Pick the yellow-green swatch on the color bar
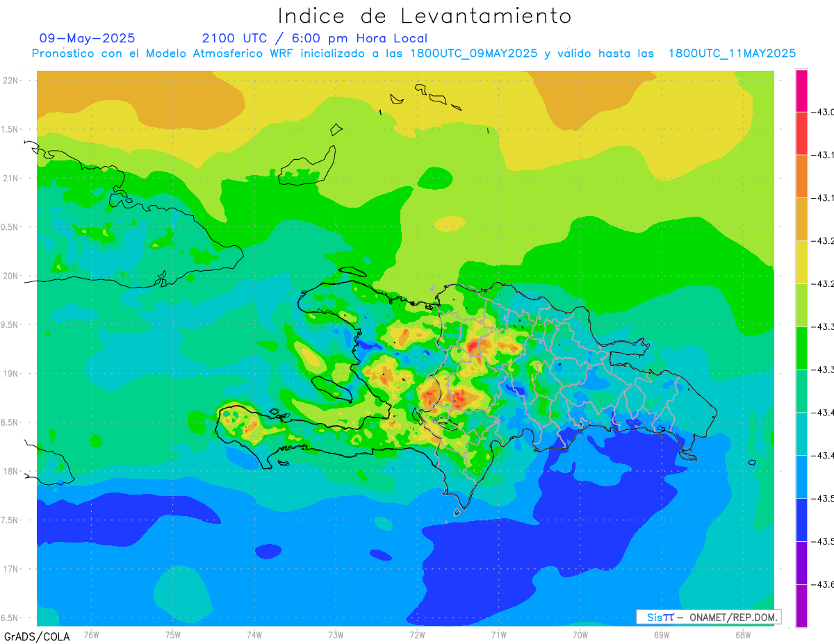 [801, 305]
